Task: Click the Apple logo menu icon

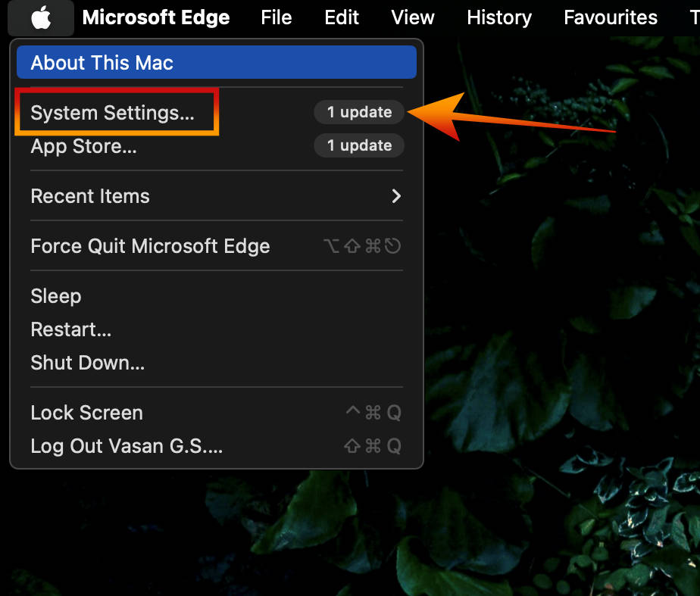Action: click(41, 17)
